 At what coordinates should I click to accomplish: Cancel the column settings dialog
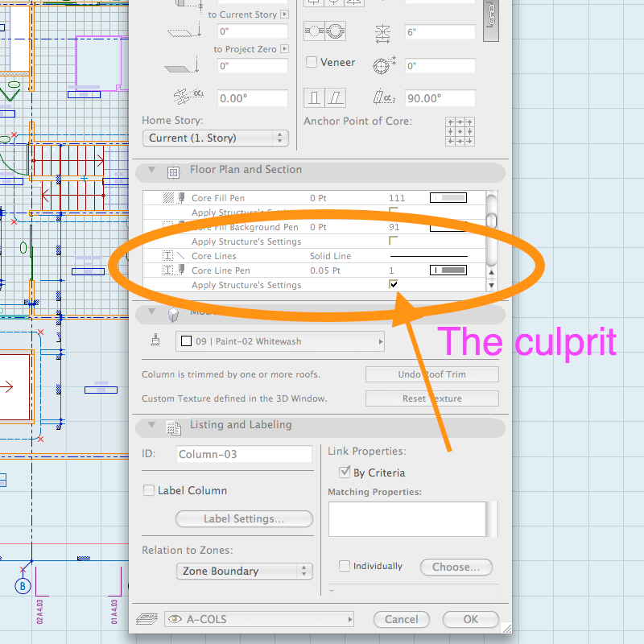[401, 619]
